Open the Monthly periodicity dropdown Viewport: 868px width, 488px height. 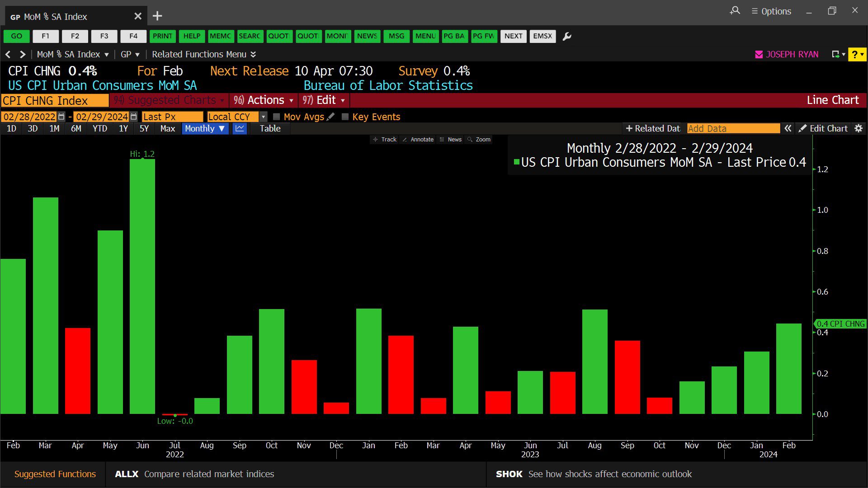tap(205, 129)
